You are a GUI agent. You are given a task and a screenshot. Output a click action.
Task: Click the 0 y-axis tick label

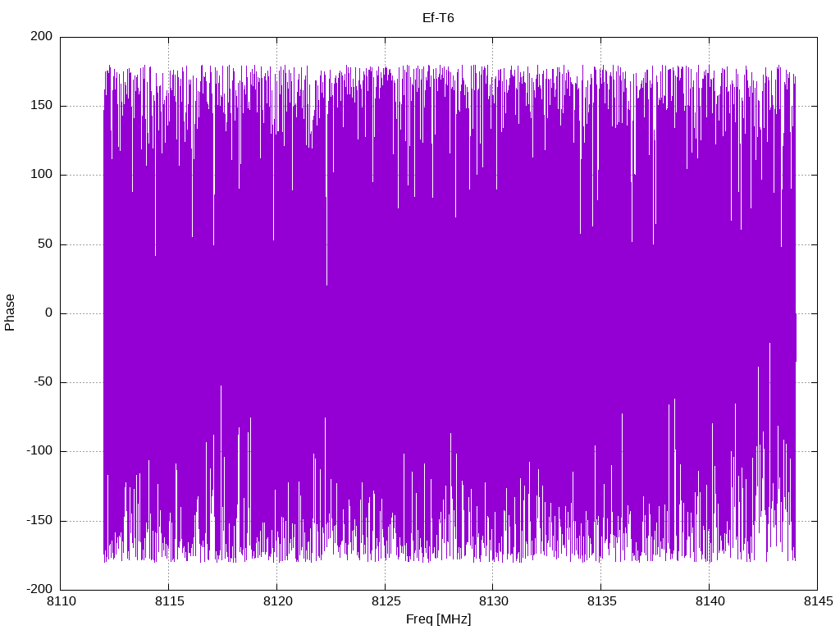pos(49,313)
